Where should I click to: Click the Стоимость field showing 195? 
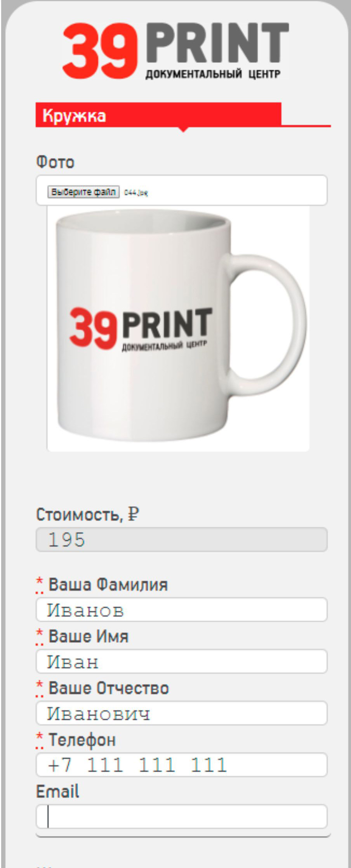[x=182, y=540]
